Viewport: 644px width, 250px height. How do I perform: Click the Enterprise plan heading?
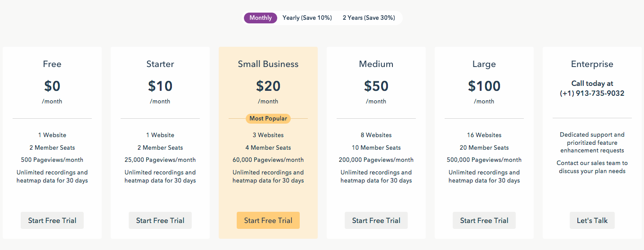(x=592, y=64)
